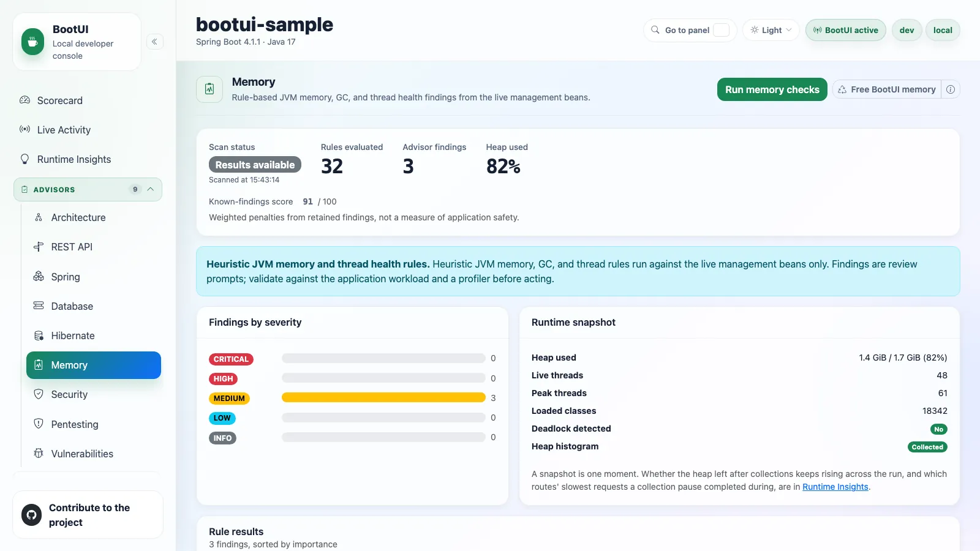The image size is (980, 551).
Task: Click the local profile badge
Action: click(943, 30)
